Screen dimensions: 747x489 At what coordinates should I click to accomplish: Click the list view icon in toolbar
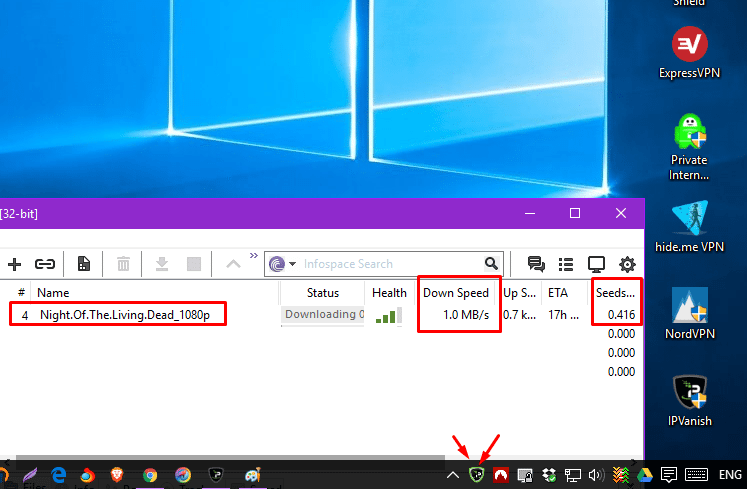(566, 264)
